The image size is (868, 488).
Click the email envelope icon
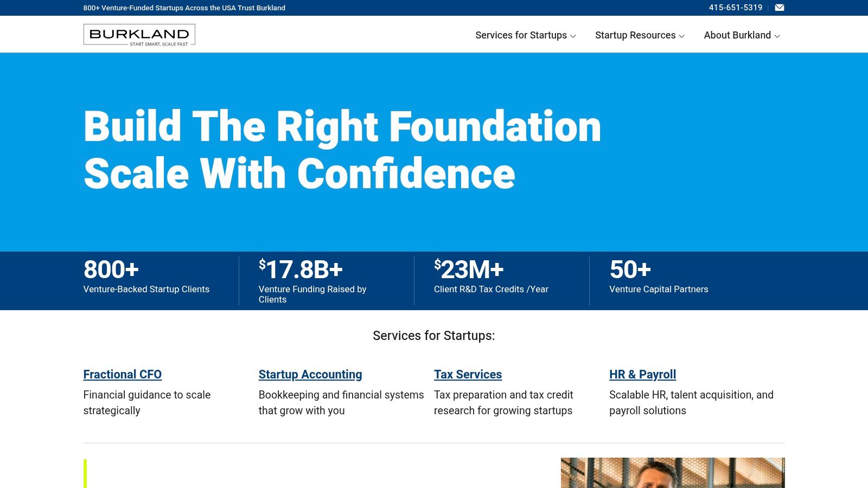tap(779, 8)
